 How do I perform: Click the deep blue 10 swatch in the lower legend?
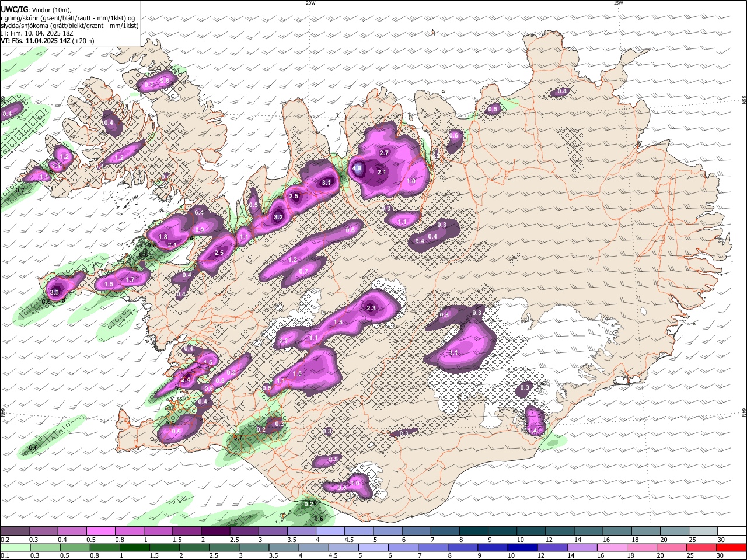[x=522, y=548]
